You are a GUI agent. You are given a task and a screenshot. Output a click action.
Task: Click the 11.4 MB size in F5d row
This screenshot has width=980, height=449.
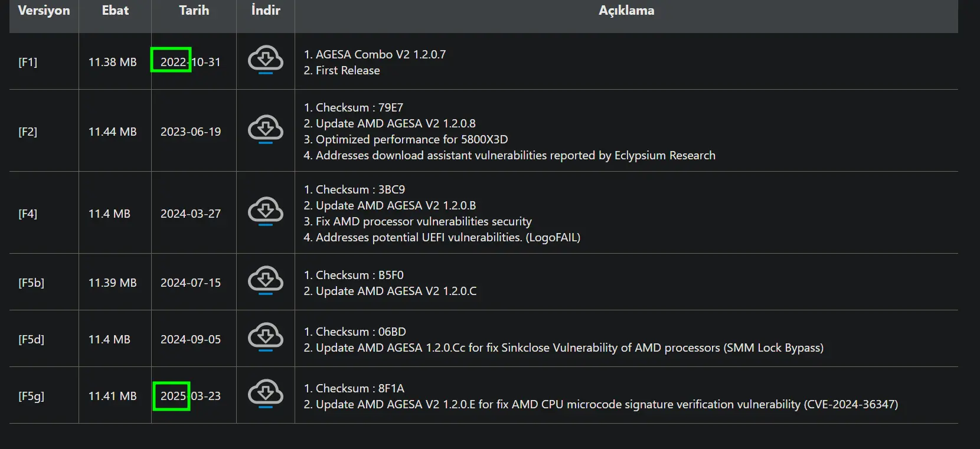pyautogui.click(x=109, y=339)
